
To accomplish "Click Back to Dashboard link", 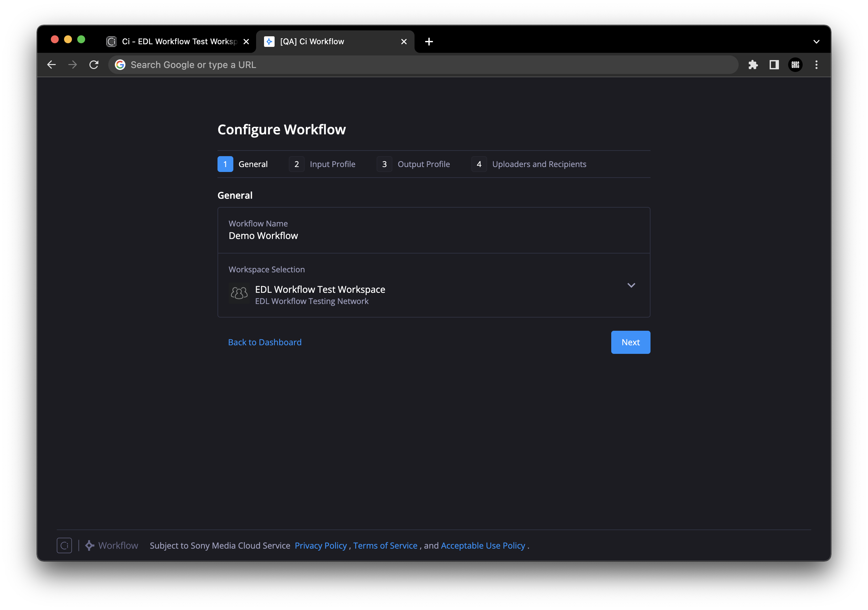I will point(265,342).
